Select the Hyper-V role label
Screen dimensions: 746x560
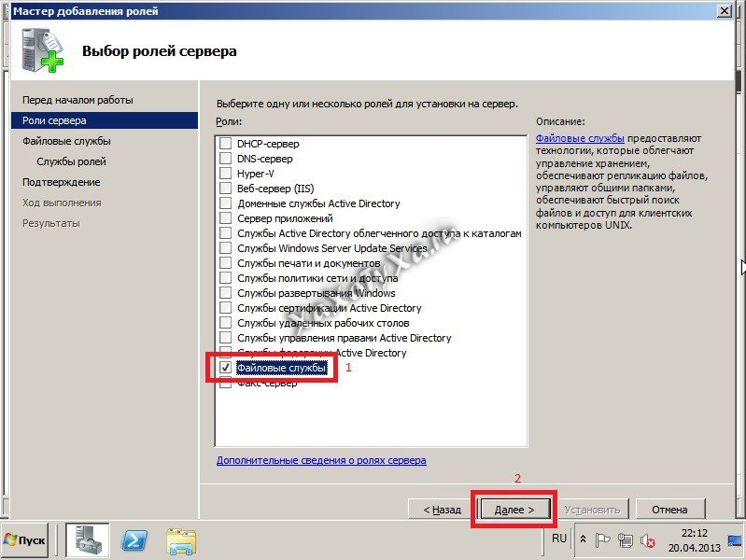click(x=256, y=174)
